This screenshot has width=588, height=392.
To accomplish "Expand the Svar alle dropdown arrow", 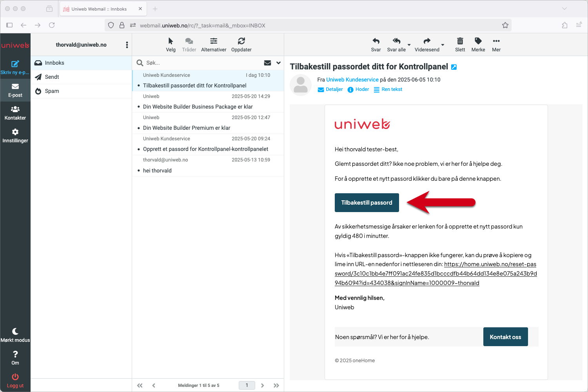I will (409, 45).
